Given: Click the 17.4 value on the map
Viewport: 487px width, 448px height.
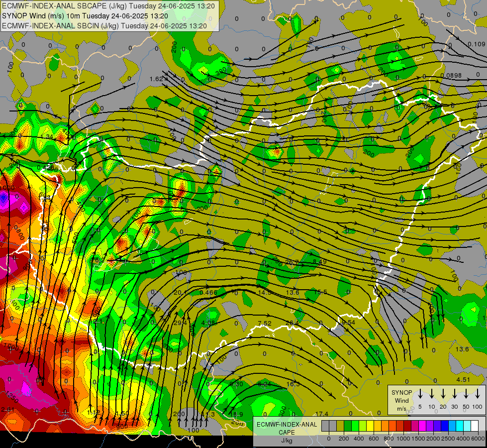Looking at the screenshot, I should (x=322, y=414).
